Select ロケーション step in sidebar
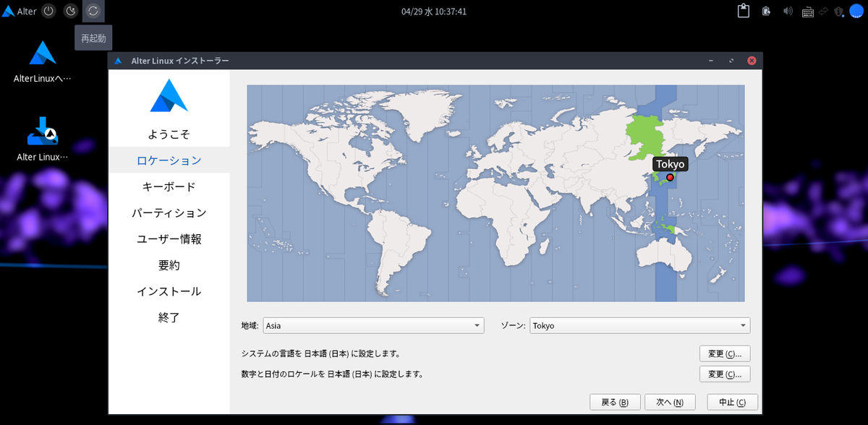 click(x=169, y=160)
